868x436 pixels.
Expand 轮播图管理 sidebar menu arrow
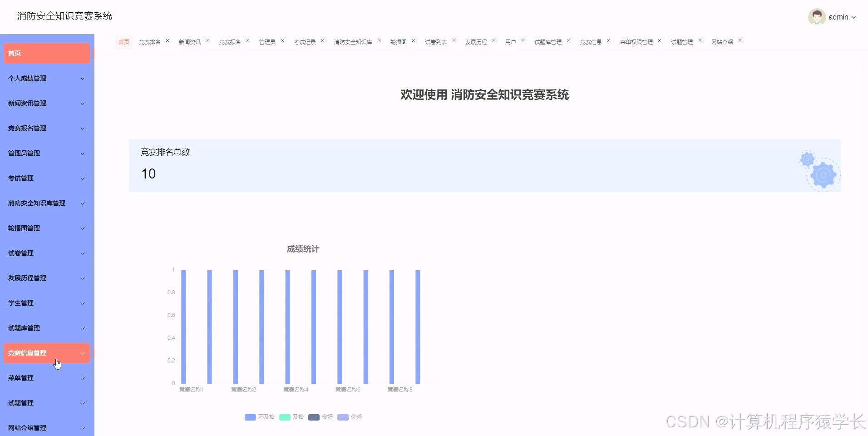(83, 228)
